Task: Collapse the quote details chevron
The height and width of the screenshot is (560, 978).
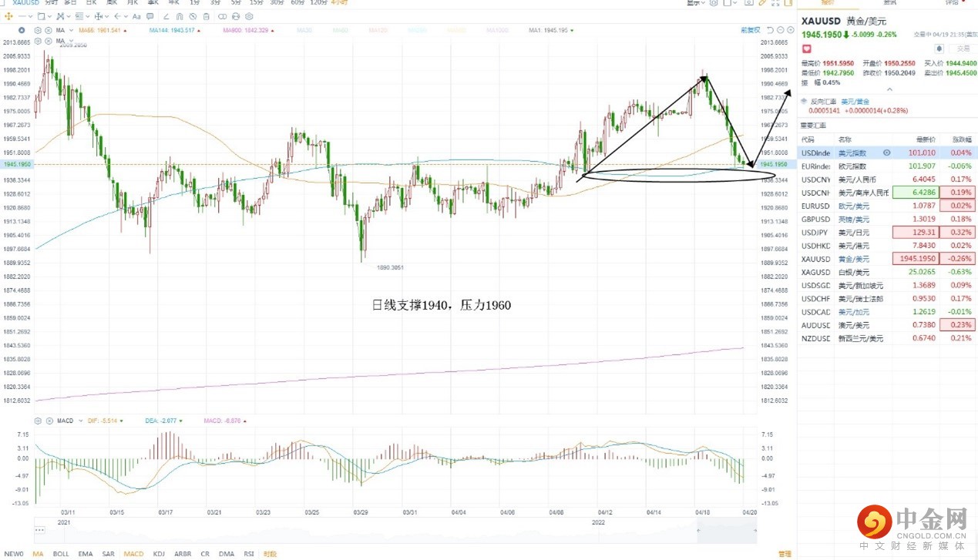Action: point(889,89)
